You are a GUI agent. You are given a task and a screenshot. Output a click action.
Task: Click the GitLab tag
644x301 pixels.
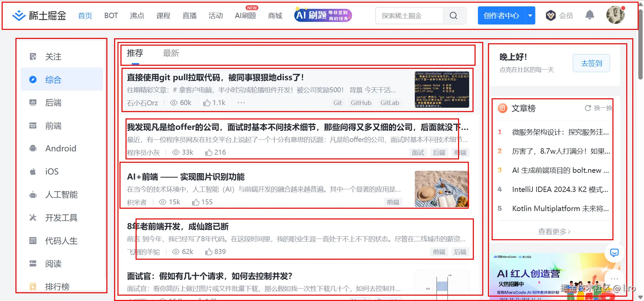pyautogui.click(x=390, y=103)
